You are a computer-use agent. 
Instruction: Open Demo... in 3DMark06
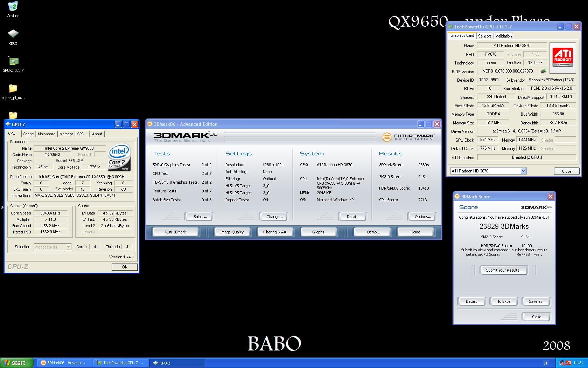pyautogui.click(x=373, y=232)
